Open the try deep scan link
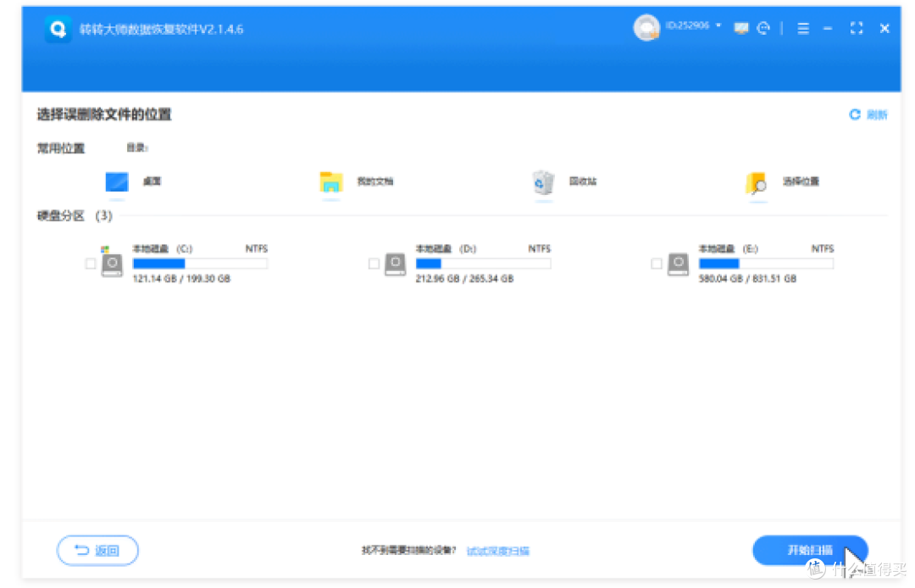The height and width of the screenshot is (588, 915). click(x=498, y=551)
